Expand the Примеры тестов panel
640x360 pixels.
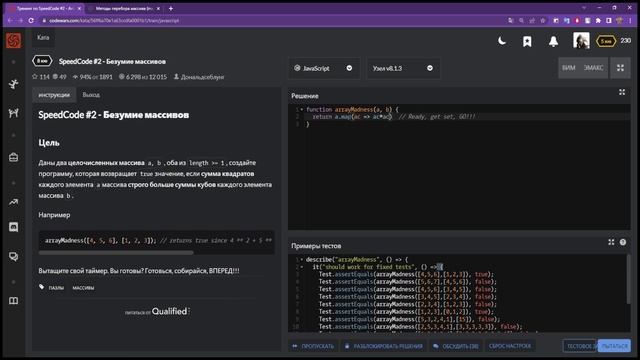(x=611, y=242)
